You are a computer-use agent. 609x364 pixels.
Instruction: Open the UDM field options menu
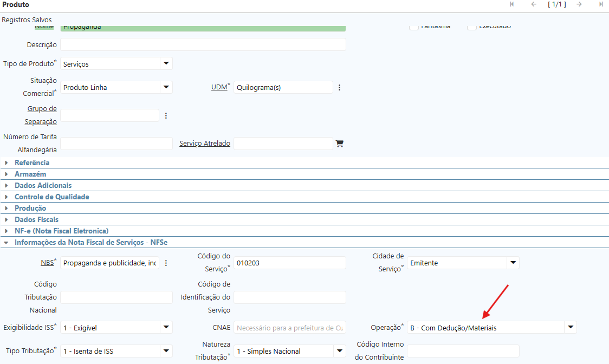pos(340,87)
